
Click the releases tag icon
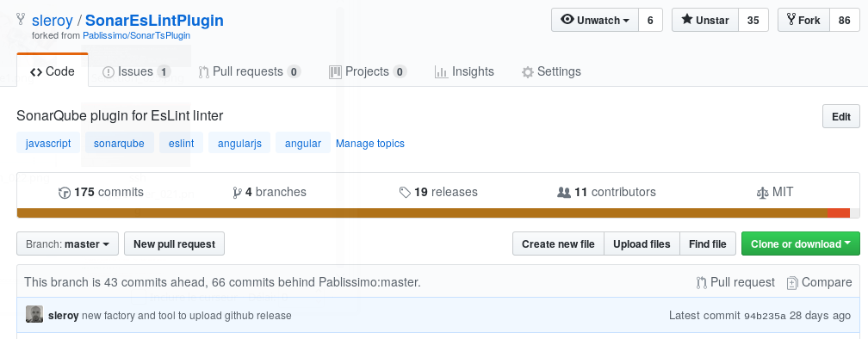405,193
